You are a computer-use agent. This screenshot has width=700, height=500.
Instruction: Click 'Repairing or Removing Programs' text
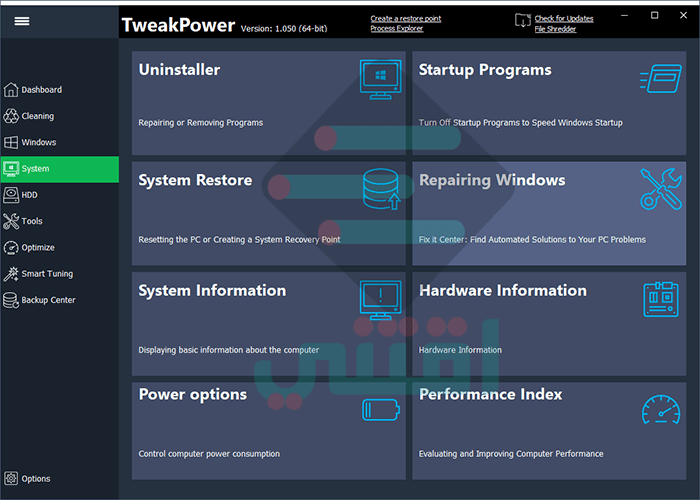coord(200,123)
